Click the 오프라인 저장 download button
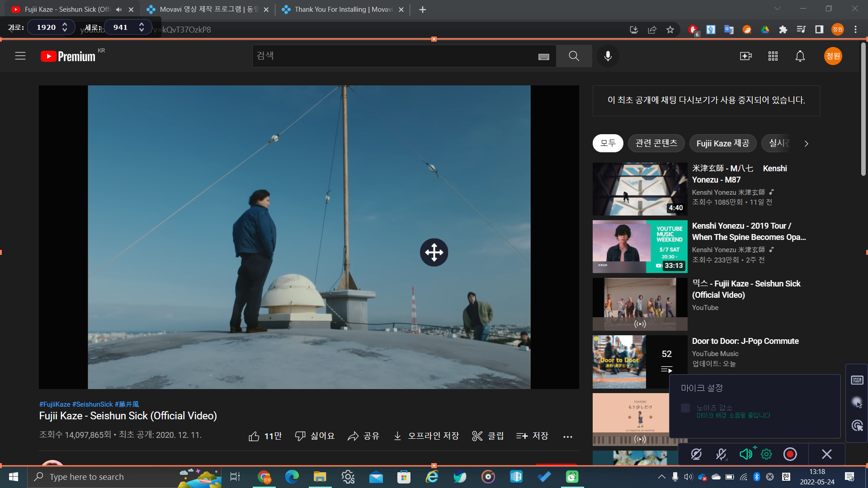868x488 pixels. point(426,436)
